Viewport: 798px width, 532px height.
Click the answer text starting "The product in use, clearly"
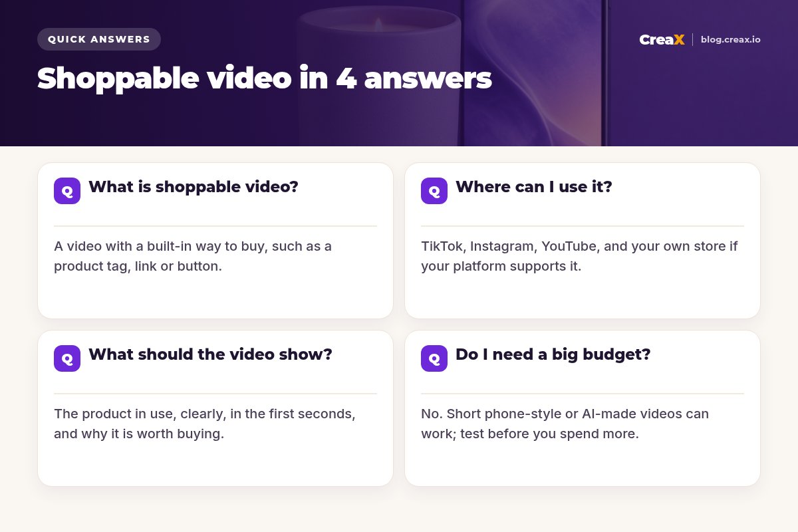(x=205, y=424)
